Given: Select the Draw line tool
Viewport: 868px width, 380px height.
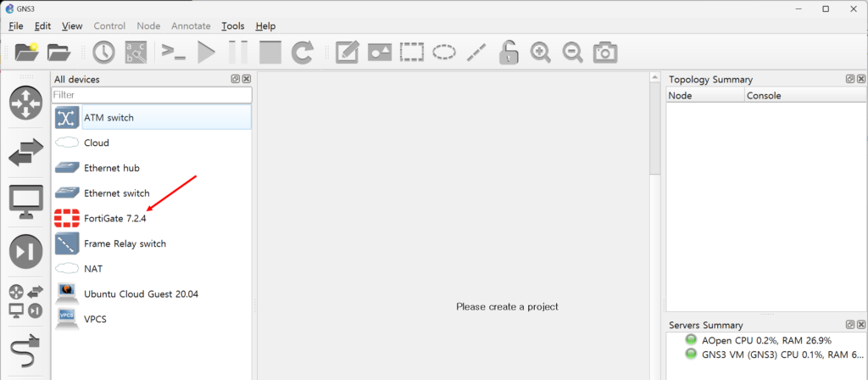Looking at the screenshot, I should coord(476,52).
